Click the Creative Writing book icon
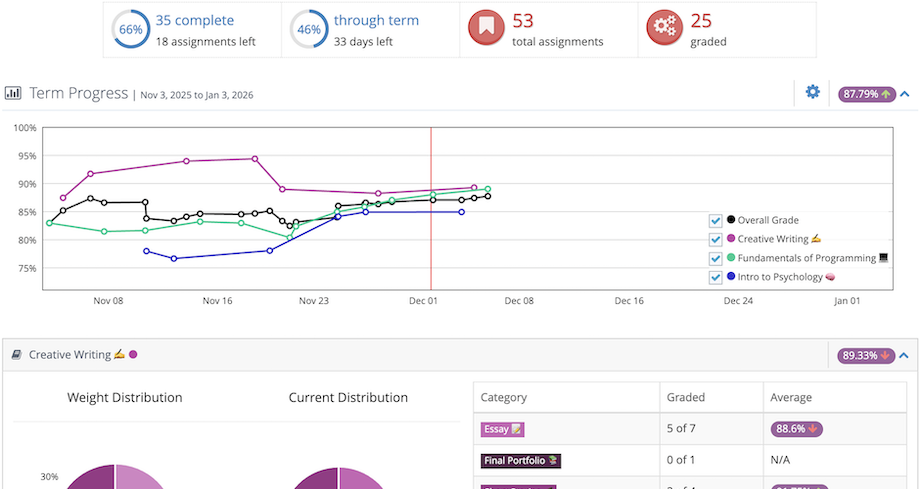Screen dimensions: 920x489 coord(16,354)
